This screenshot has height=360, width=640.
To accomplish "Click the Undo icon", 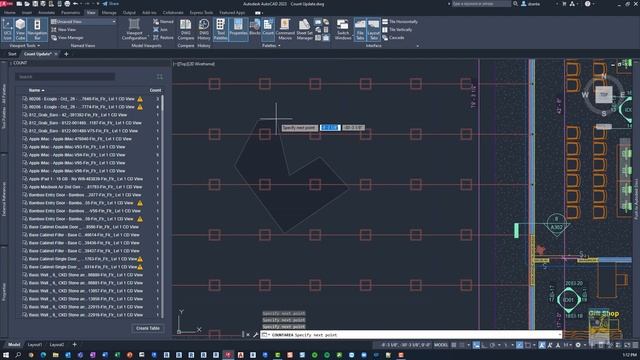I will coord(76,4).
